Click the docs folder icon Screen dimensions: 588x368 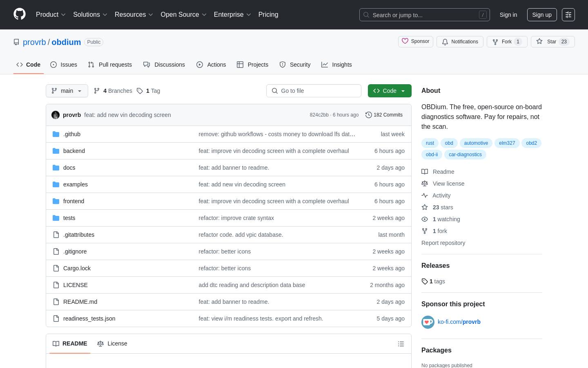tap(56, 168)
